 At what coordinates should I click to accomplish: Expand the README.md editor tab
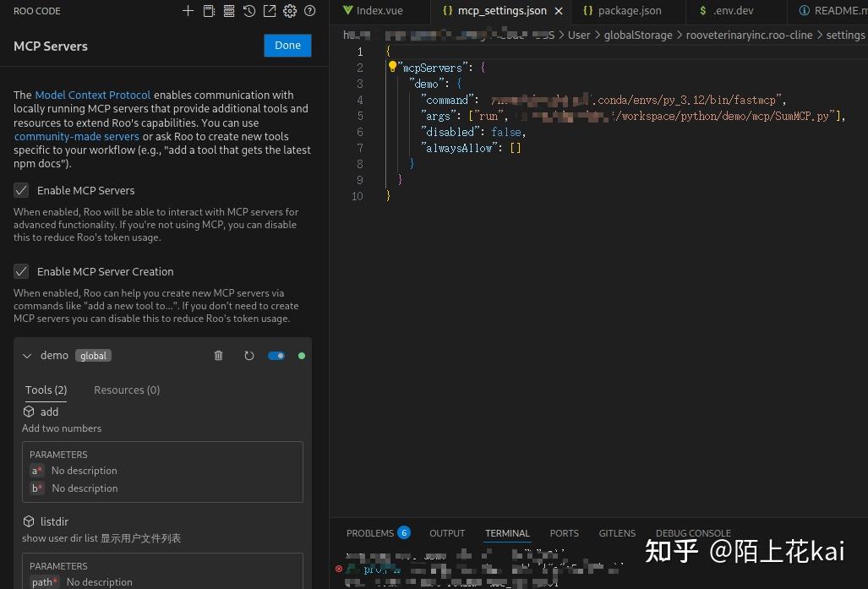[x=832, y=11]
